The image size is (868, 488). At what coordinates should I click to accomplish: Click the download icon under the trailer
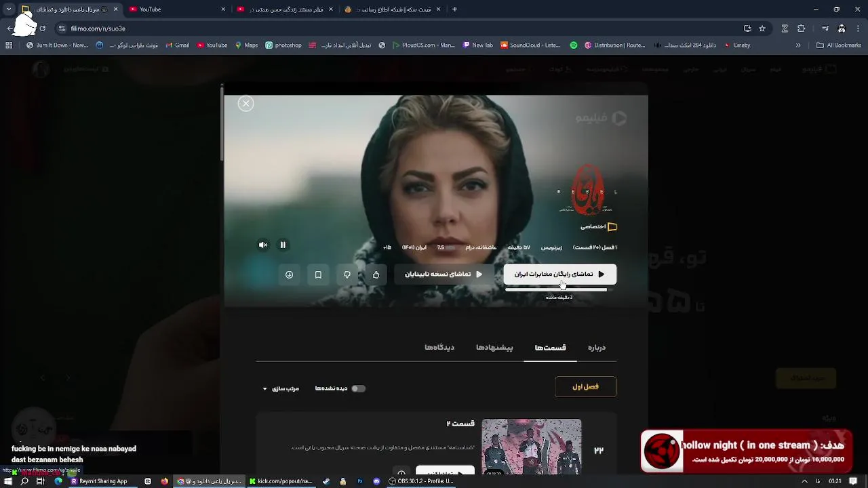click(289, 274)
